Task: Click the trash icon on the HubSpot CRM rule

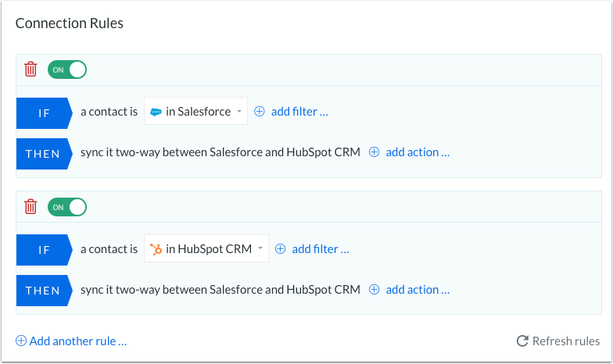Action: 30,207
